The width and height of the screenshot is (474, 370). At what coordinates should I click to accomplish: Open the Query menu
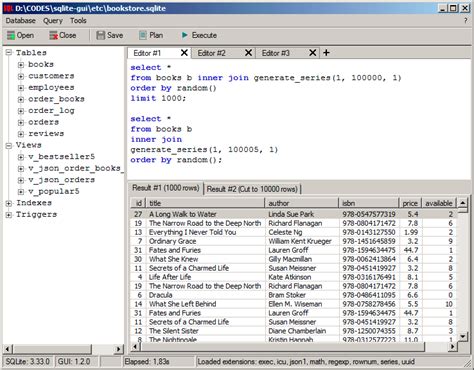point(53,21)
